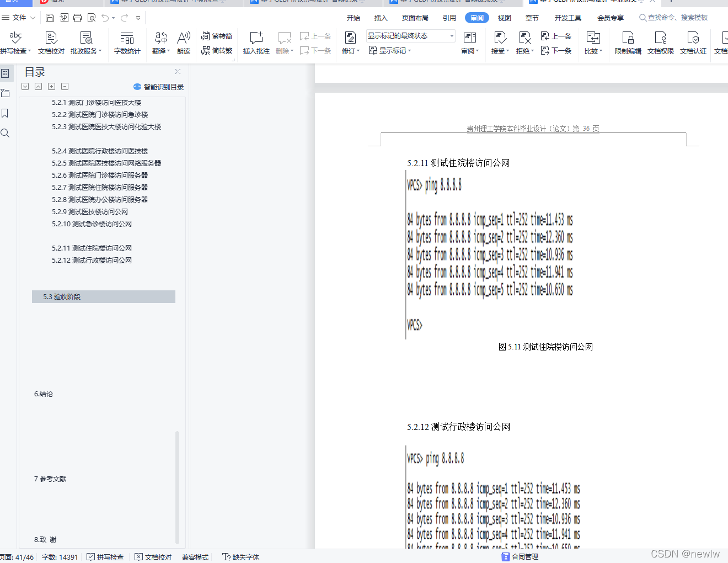Click the Print icon in quick toolbar
Viewport: 728px width, 563px height.
click(77, 18)
